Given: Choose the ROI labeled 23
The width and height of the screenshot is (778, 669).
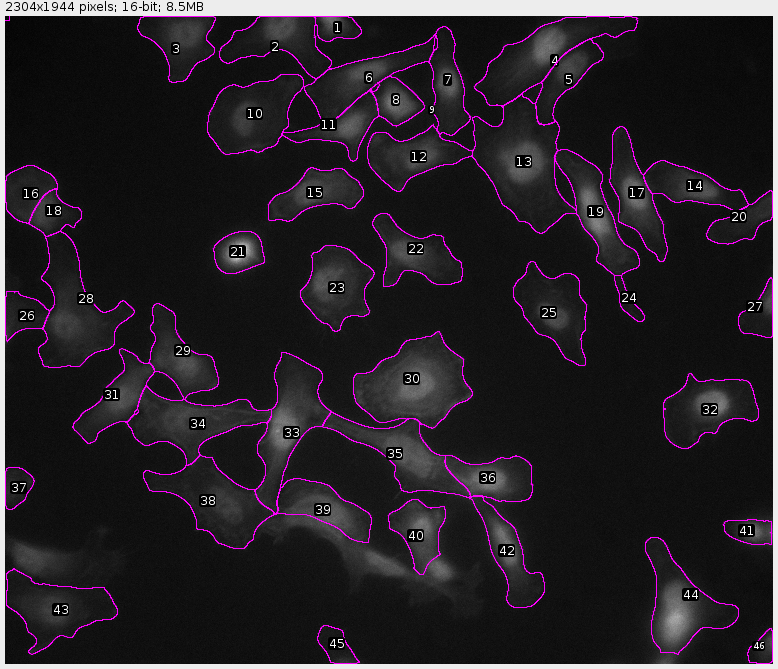Looking at the screenshot, I should click(x=337, y=288).
